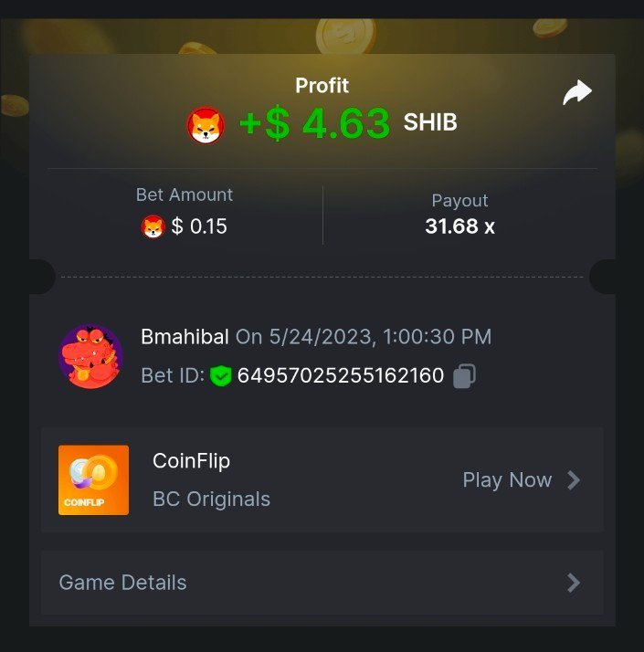Screen dimensions: 644x652
Task: Click the green verified shield icon
Action: coord(220,376)
